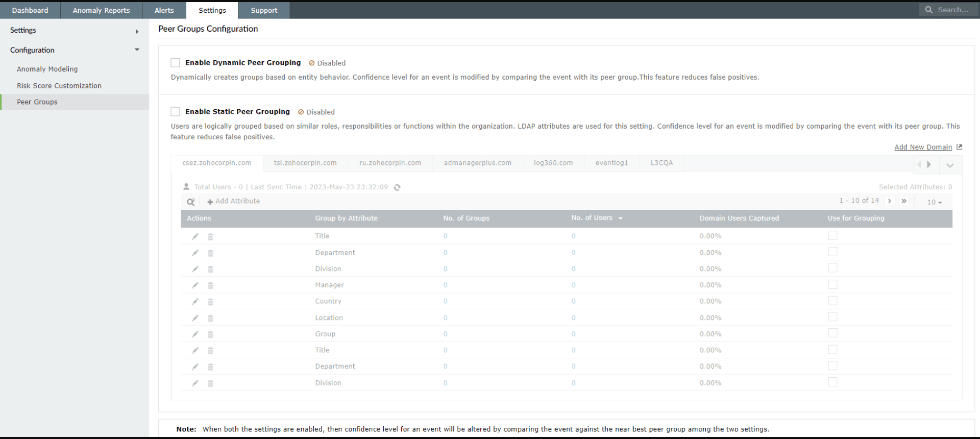Screen dimensions: 980x439
Task: Sort by the No. of Users column arrow
Action: pyautogui.click(x=621, y=218)
